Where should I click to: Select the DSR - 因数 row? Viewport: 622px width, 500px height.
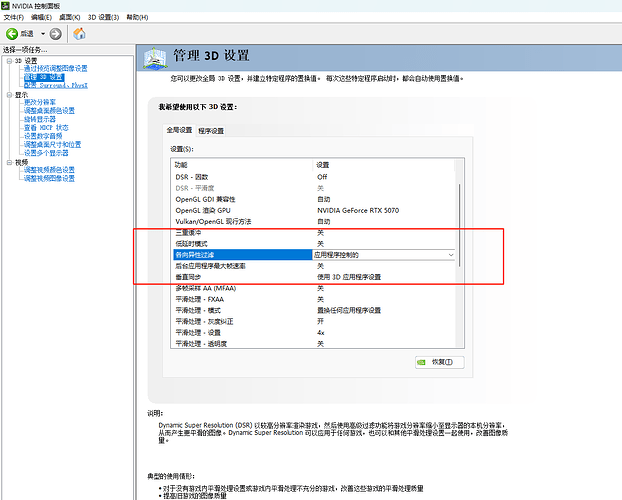point(313,177)
